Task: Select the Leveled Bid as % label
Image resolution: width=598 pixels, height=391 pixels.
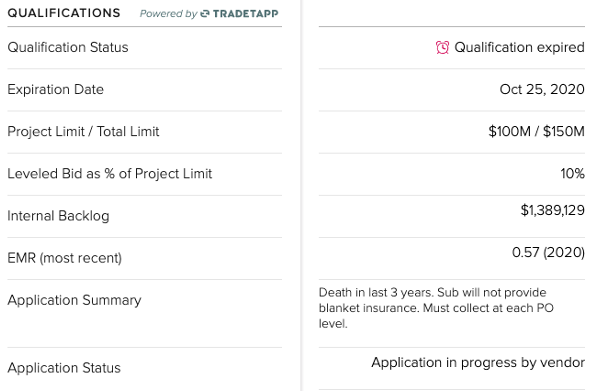Action: point(110,174)
